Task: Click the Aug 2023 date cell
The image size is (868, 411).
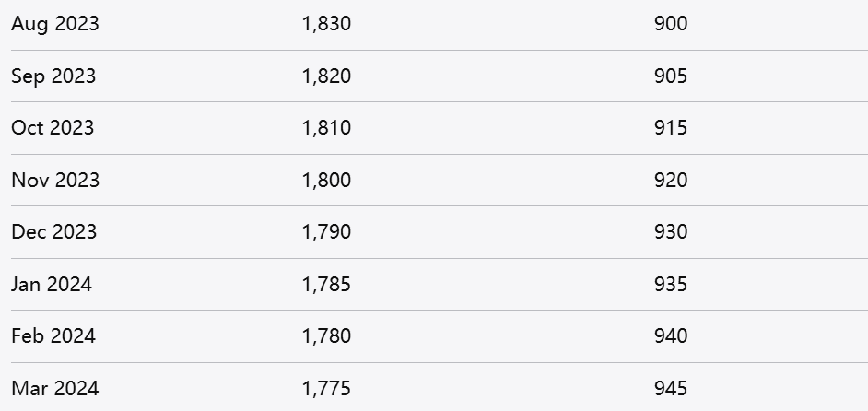Action: coord(55,24)
